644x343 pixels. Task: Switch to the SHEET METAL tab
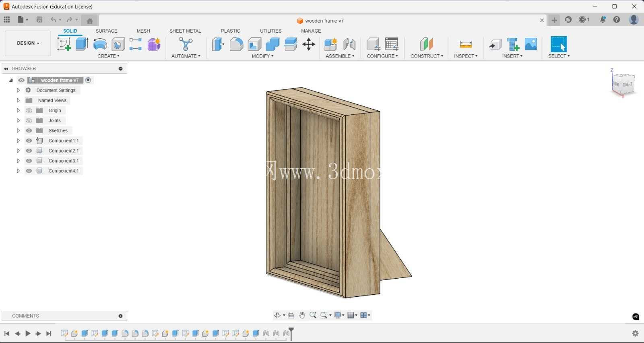(x=185, y=31)
